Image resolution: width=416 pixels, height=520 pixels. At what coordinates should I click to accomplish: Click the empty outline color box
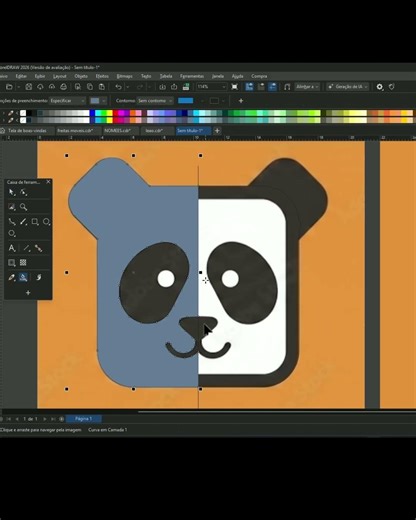[x=214, y=101]
